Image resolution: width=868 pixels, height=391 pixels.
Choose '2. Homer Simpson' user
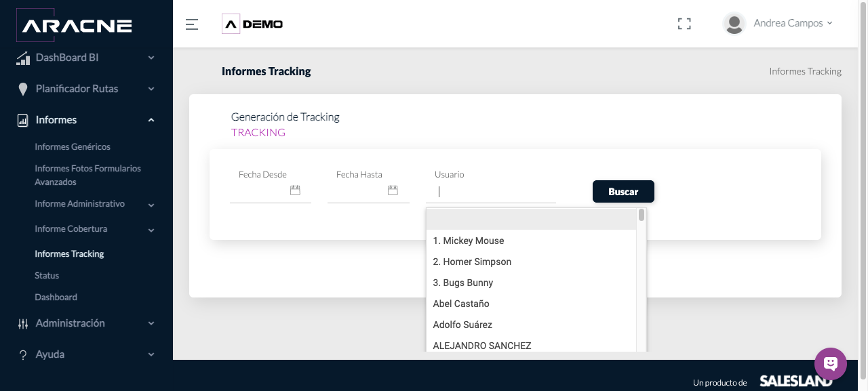click(x=531, y=262)
